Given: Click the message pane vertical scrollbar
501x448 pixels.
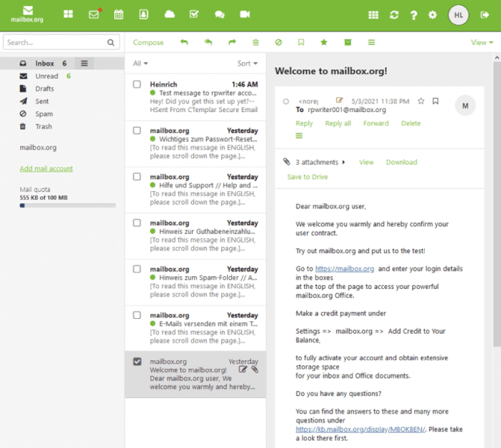Looking at the screenshot, I should pos(497,205).
